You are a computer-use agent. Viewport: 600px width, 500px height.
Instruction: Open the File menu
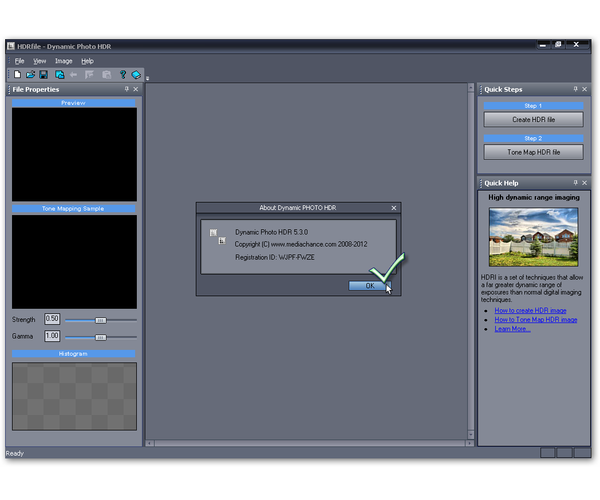click(x=19, y=61)
